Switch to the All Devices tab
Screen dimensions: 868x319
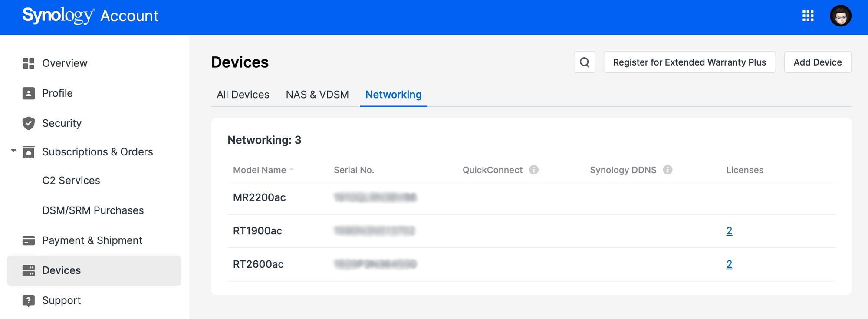[x=243, y=95]
